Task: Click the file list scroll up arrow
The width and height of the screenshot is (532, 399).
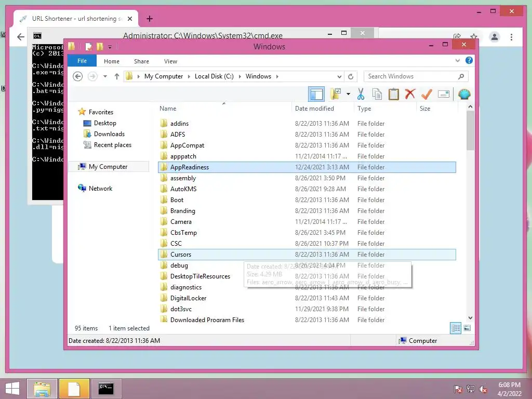Action: tap(470, 107)
